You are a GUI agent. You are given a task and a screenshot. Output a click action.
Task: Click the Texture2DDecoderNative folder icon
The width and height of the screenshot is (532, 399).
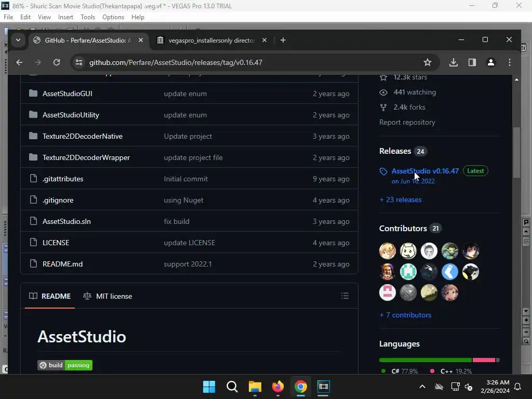33,136
